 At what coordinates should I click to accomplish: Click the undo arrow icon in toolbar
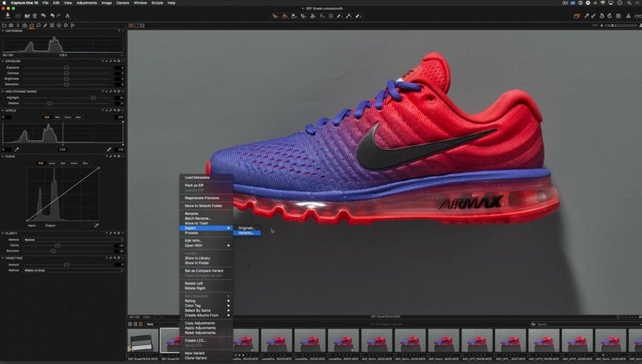tap(52, 16)
